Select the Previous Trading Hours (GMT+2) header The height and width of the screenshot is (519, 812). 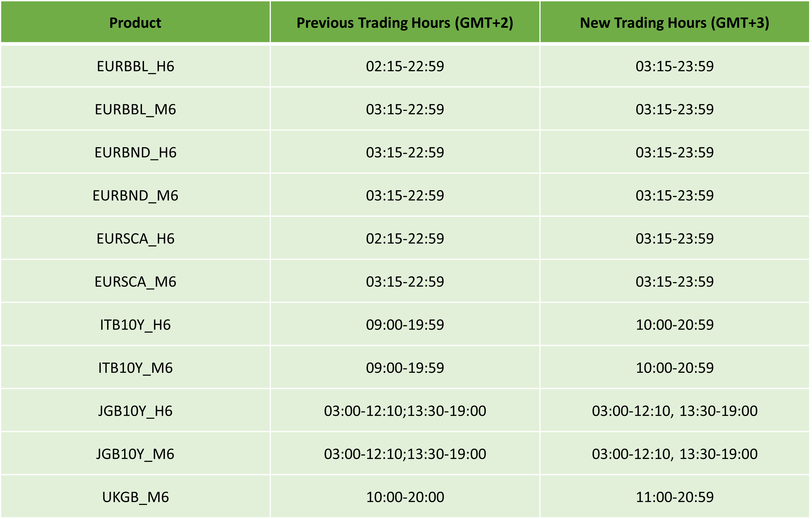(x=405, y=22)
